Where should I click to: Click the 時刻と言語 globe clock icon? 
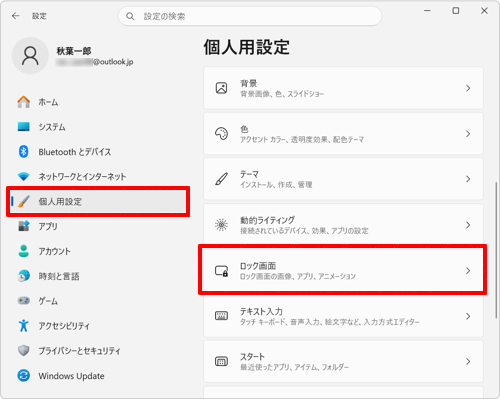(24, 276)
